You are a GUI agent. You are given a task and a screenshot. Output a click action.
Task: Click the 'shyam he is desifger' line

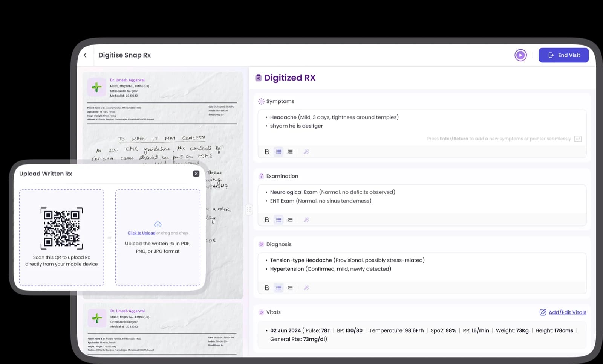(296, 126)
